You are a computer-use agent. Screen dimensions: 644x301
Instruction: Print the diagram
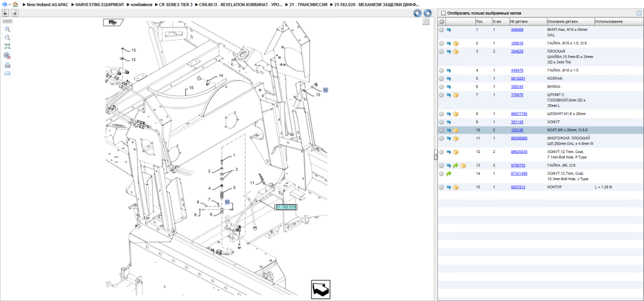coord(7,65)
